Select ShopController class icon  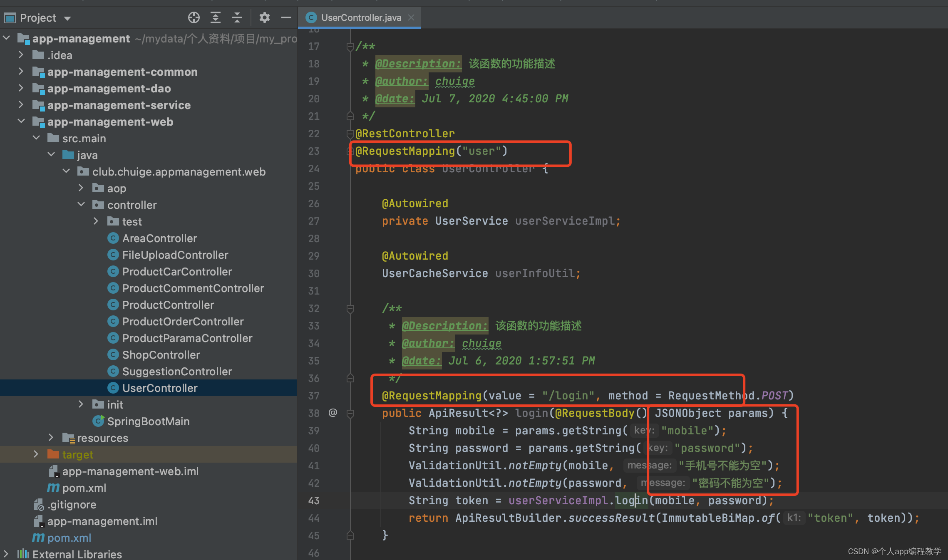coord(113,354)
